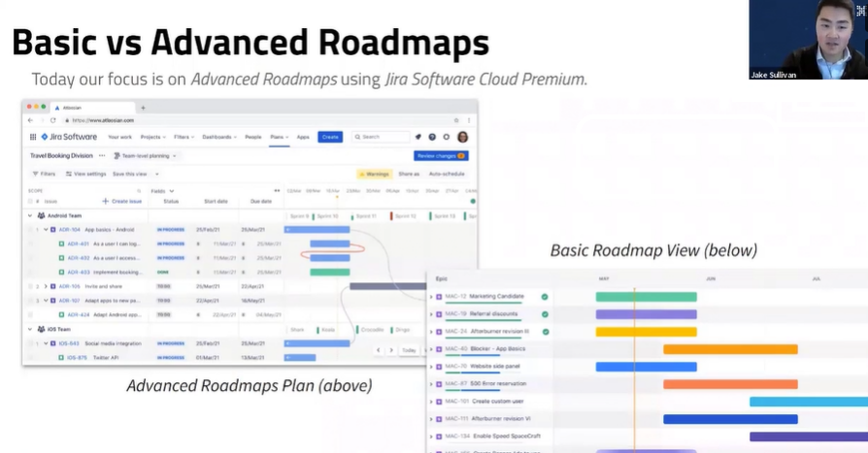The width and height of the screenshot is (868, 453).
Task: Expand the MAC-40 Blocker - App Basics epic
Action: pos(431,349)
